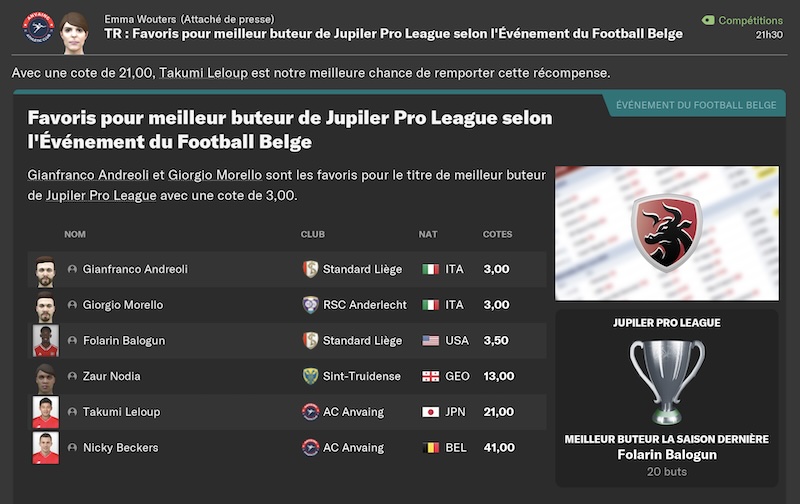The image size is (800, 504).
Task: Click Gianfranco Andreoli's face thumbnail
Action: point(45,271)
